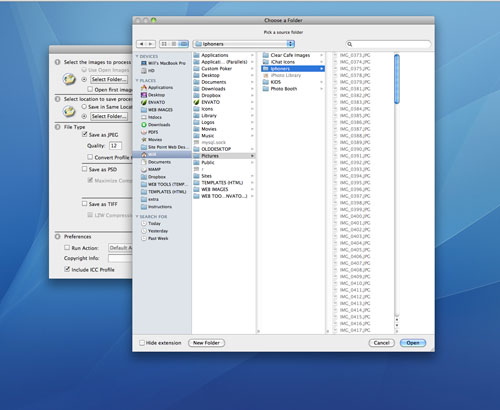Toggle Save as JPEG checkbox
Screen dimensions: 500x410
click(85, 134)
